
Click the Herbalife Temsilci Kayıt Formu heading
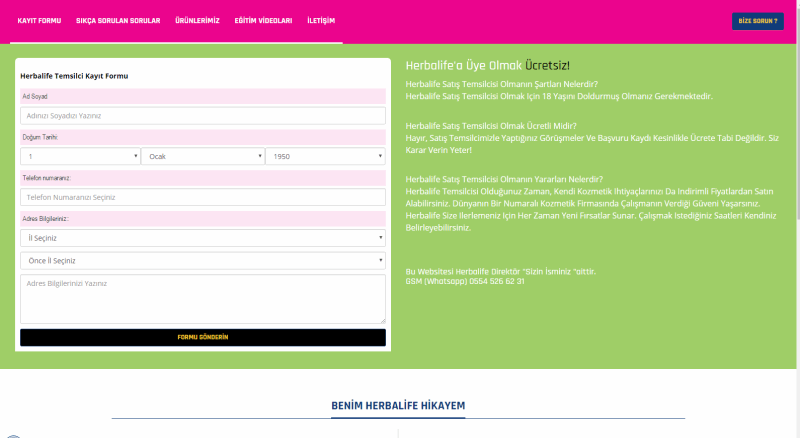point(74,76)
